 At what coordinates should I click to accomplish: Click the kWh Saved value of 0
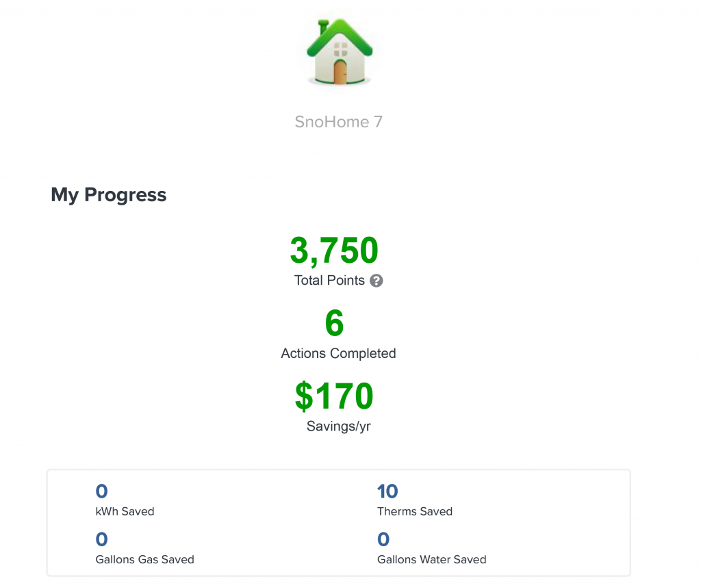(101, 491)
